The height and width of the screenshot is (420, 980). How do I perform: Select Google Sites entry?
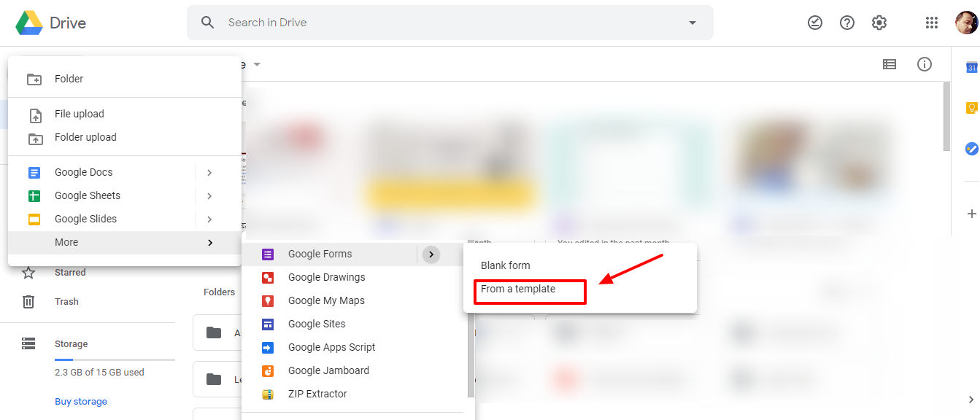click(x=355, y=324)
